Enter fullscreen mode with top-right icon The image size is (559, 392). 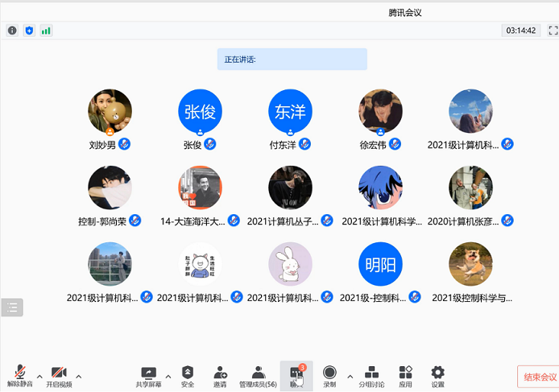coord(553,31)
